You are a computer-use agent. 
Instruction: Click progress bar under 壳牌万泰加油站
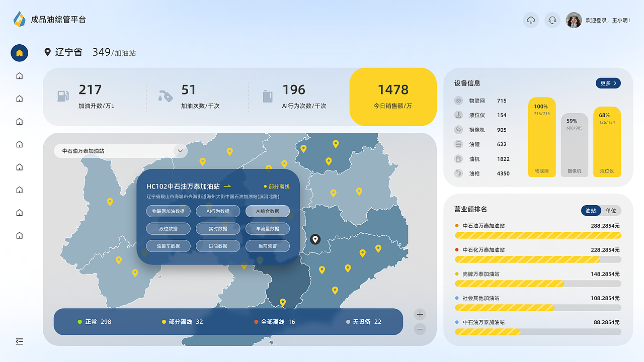pos(538,284)
